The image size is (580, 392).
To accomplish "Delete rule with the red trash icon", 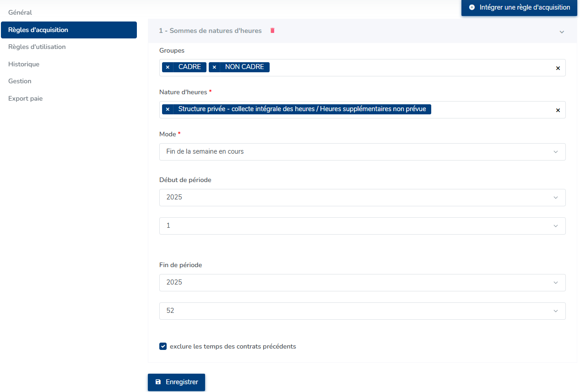I will tap(272, 31).
